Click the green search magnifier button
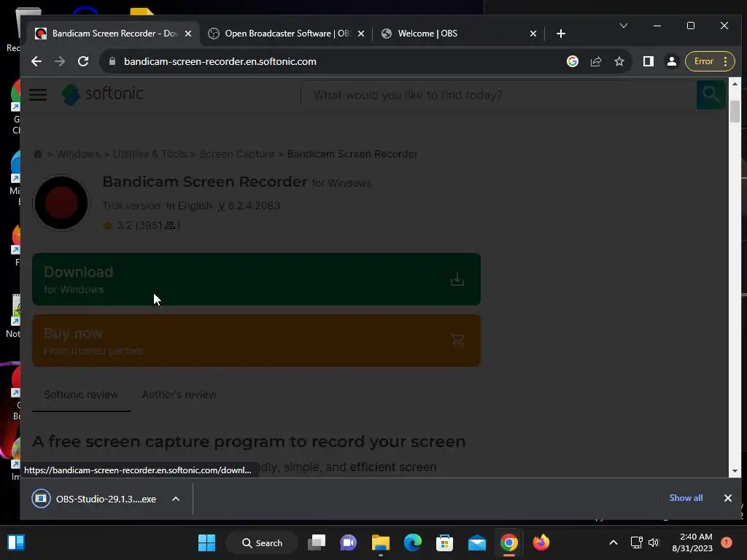Screen dimensions: 747x560 click(711, 95)
